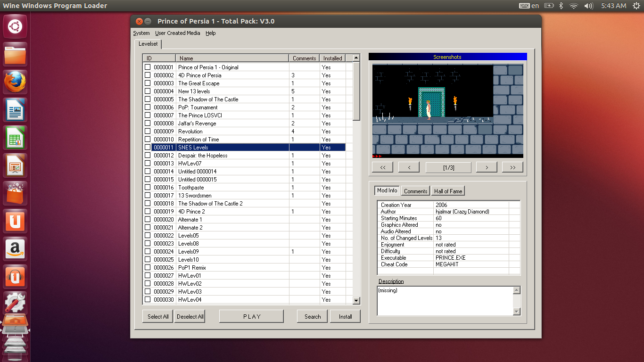Click Select All button
The image size is (644, 362).
(x=158, y=316)
